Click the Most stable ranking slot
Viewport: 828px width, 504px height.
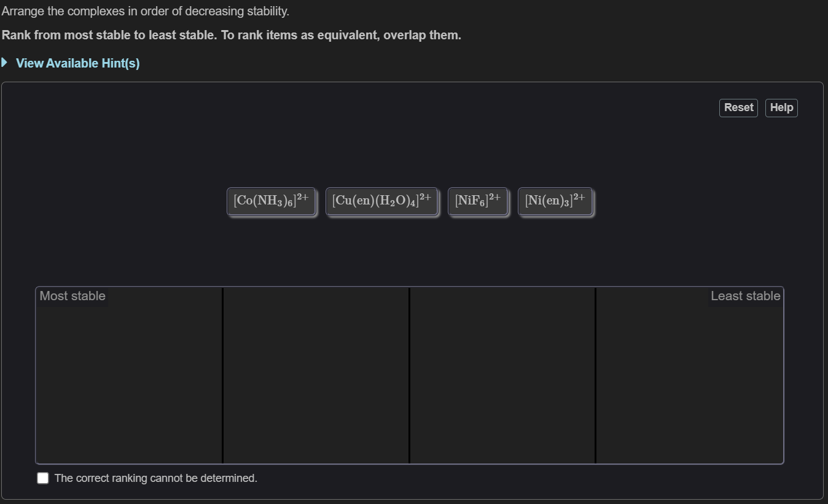click(x=129, y=374)
